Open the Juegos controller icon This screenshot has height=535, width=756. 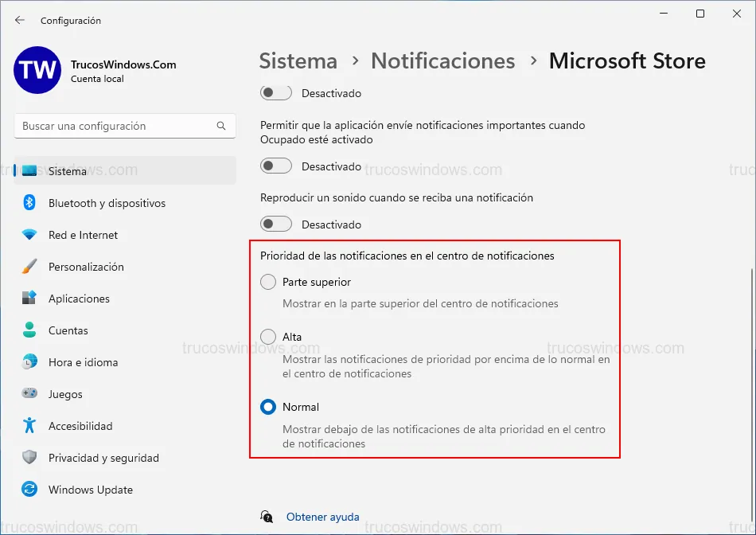coord(29,394)
